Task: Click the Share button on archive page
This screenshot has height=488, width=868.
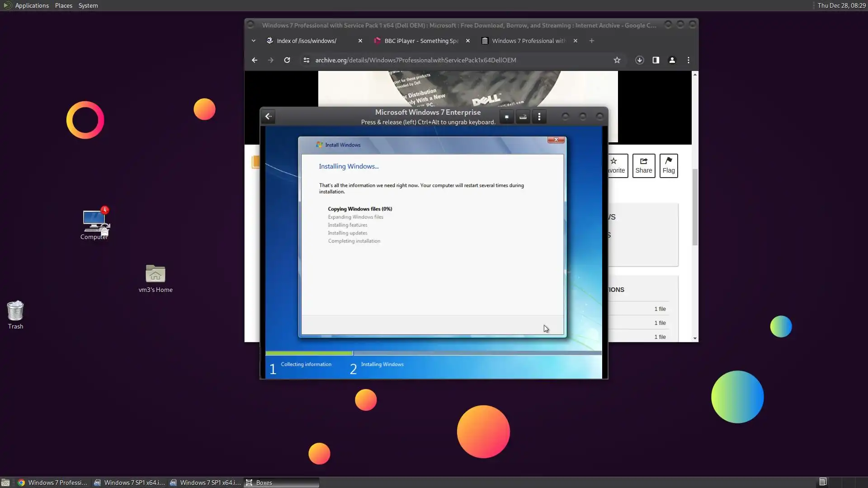Action: pos(643,166)
